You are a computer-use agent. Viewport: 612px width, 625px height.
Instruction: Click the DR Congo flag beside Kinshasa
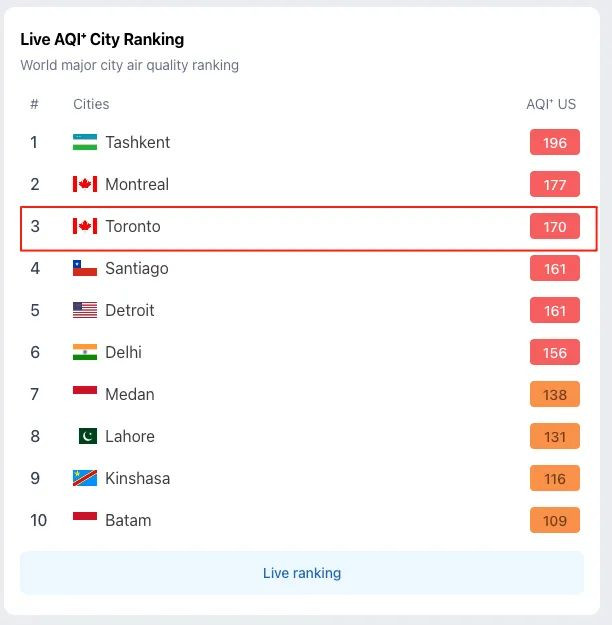85,478
